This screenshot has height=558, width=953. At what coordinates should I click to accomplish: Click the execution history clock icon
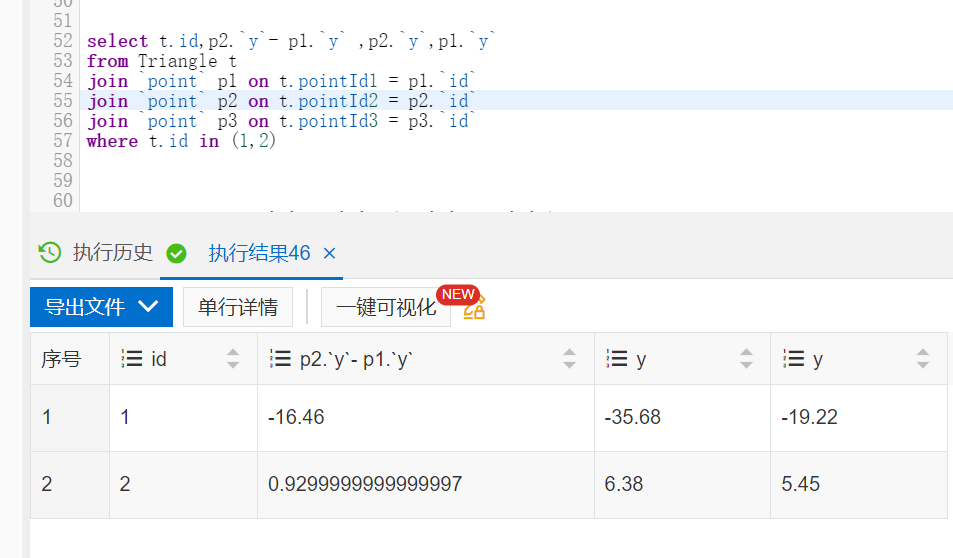point(50,252)
